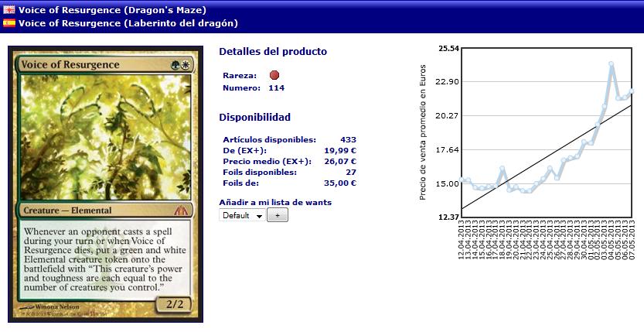Viewport: 644px width, 332px height.
Task: Click the plus button beside the Default dropdown
Action: pyautogui.click(x=278, y=215)
